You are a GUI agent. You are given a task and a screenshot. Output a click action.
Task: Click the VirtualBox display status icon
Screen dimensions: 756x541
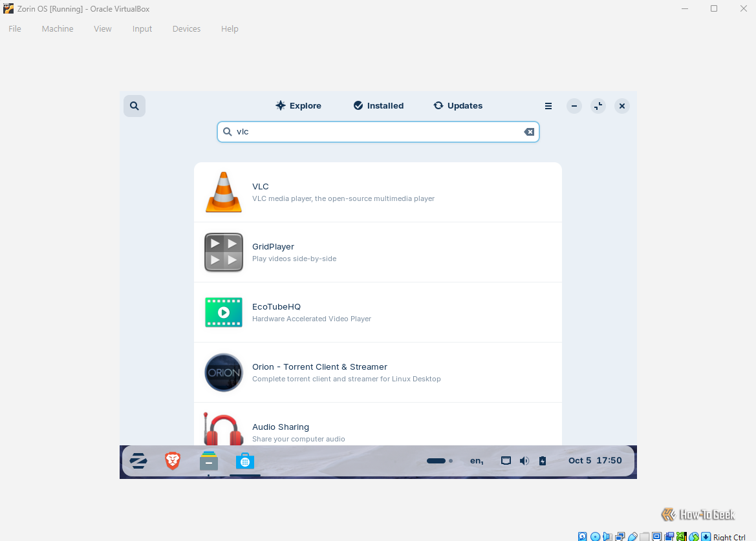(x=656, y=536)
